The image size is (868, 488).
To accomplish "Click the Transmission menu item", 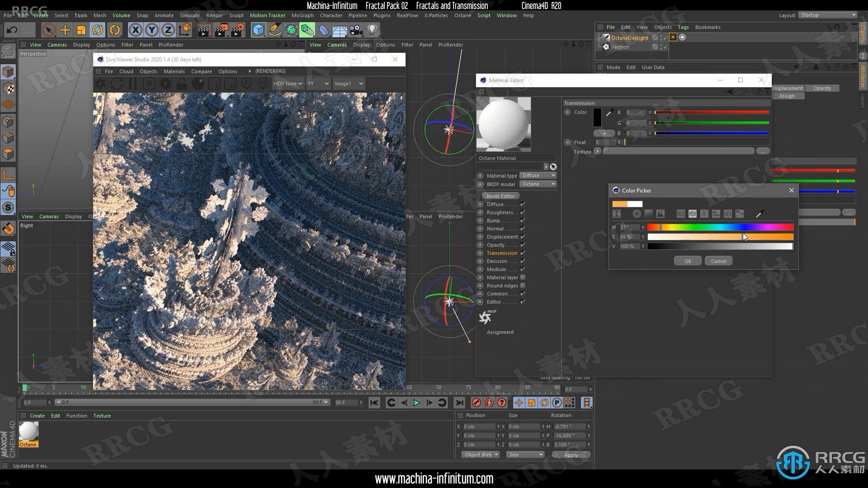I will pos(501,253).
